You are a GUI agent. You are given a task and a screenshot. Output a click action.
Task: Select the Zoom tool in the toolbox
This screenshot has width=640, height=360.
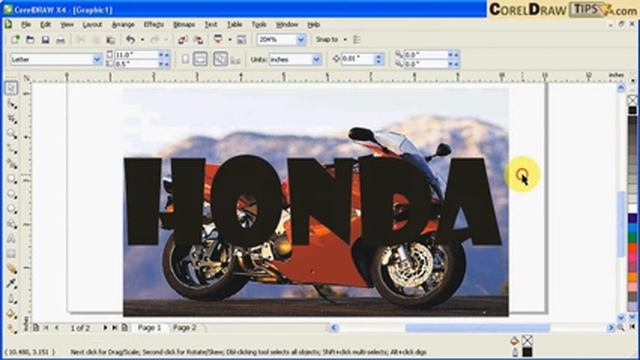click(11, 134)
